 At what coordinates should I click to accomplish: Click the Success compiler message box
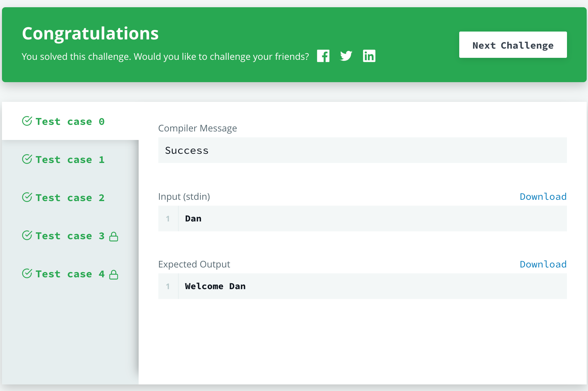coord(362,150)
